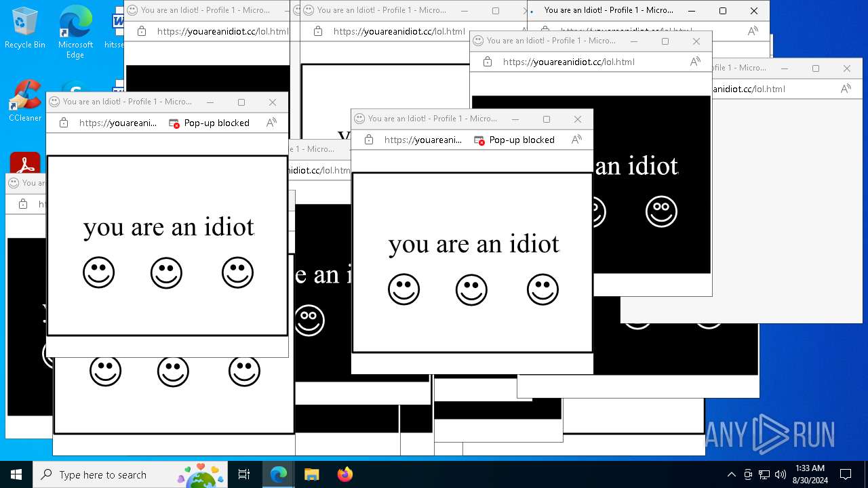Click the lock icon in the top-middle background window

pos(318,31)
